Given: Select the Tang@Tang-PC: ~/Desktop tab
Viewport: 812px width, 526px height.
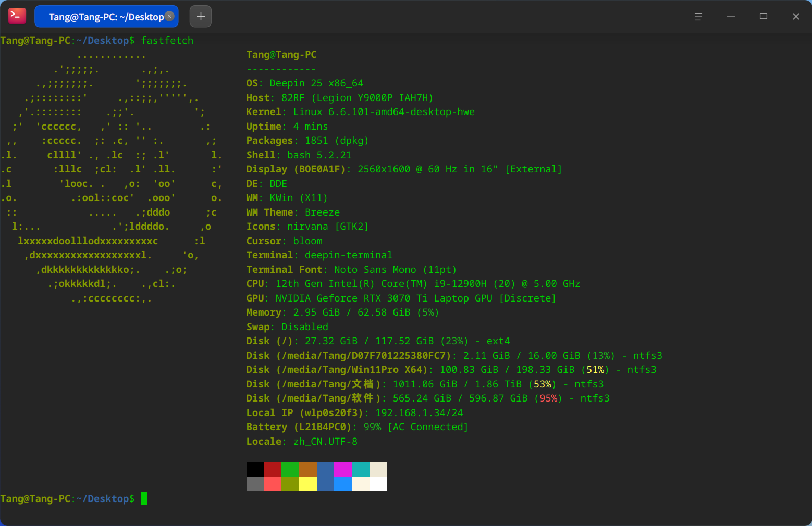Looking at the screenshot, I should tap(106, 17).
